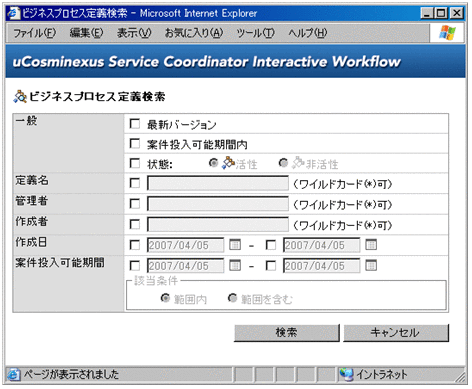Click the 非活性 status icon
This screenshot has width=472, height=389.
pos(298,163)
